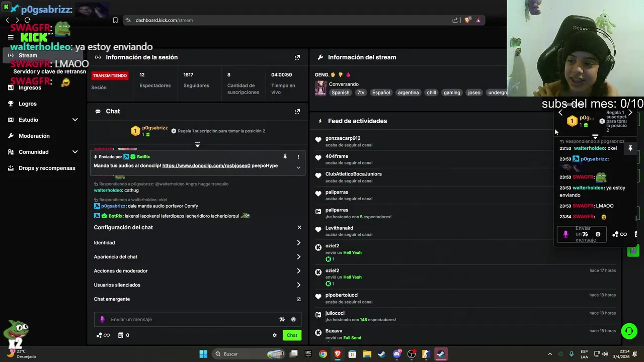
Task: Send message with green Chat button
Action: coord(292,335)
